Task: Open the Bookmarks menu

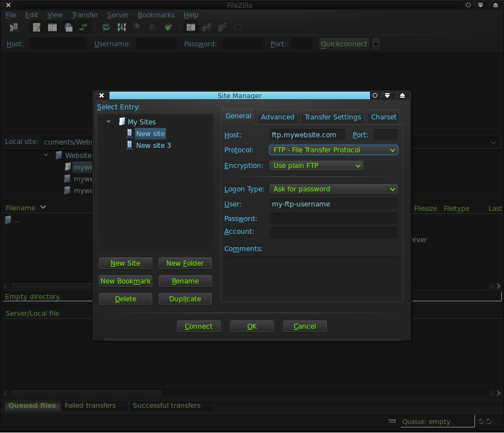Action: pyautogui.click(x=156, y=15)
